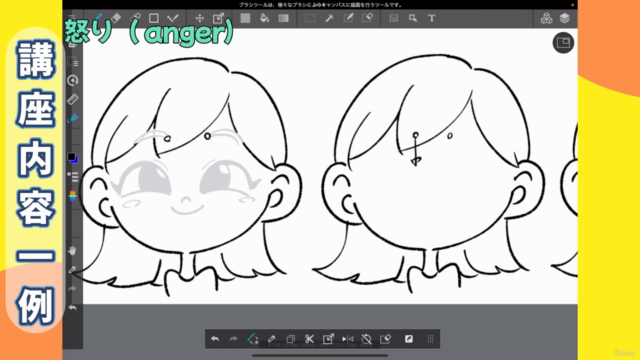Undo using bottom shortcut bar
The height and width of the screenshot is (360, 640).
point(215,339)
